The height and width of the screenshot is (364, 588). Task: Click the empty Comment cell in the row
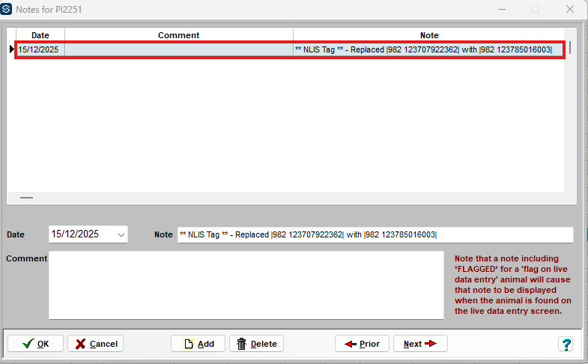point(178,49)
